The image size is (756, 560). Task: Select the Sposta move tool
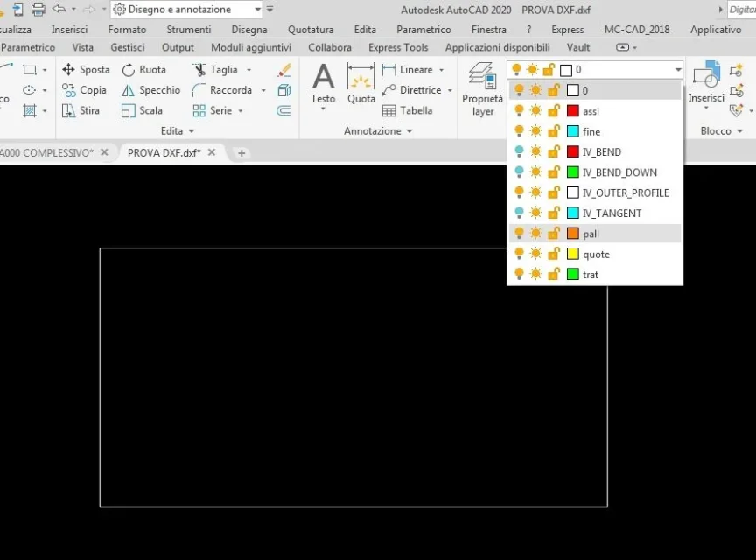coord(86,69)
